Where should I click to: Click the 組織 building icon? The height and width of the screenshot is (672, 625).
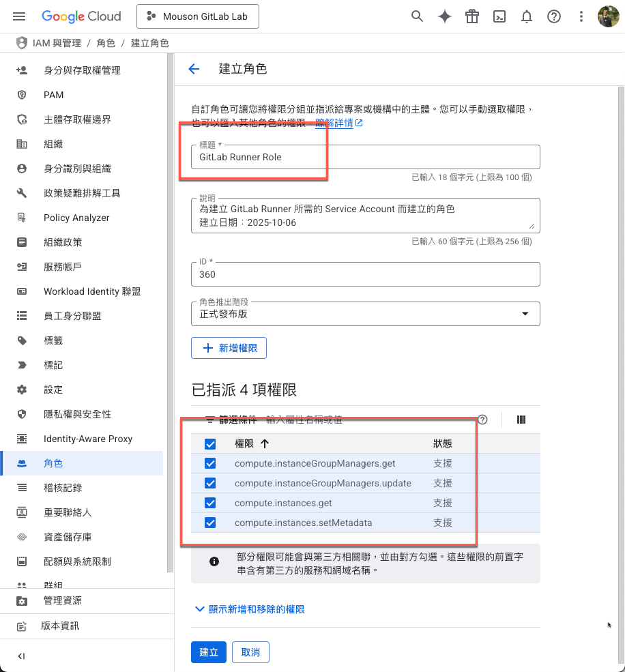[x=21, y=144]
